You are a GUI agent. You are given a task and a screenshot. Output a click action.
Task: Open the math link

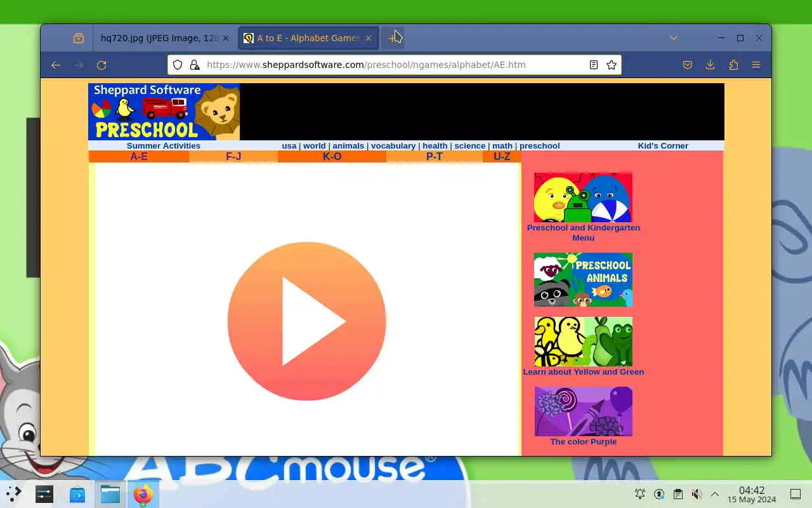502,145
